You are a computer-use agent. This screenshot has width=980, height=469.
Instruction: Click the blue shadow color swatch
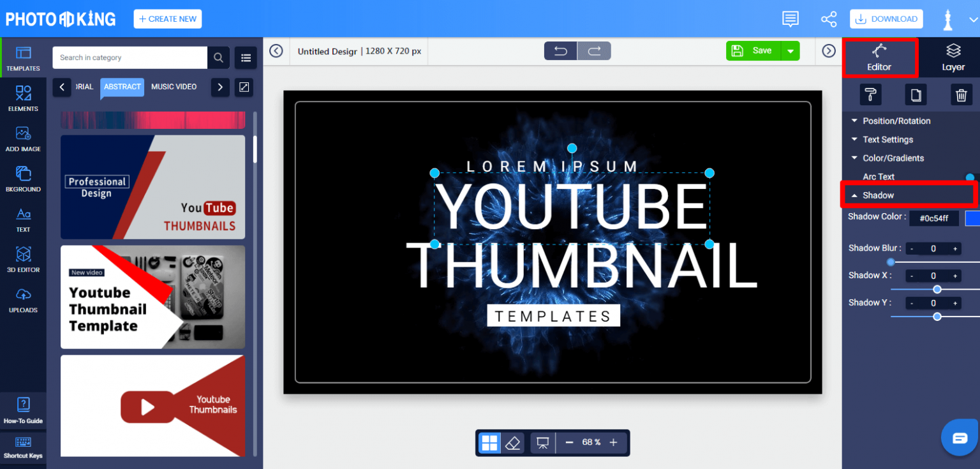[974, 218]
